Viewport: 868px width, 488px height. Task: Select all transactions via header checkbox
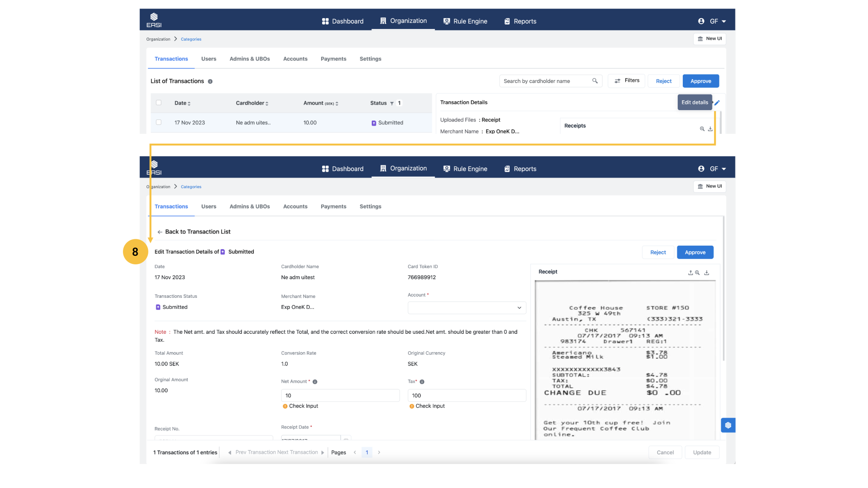(159, 103)
